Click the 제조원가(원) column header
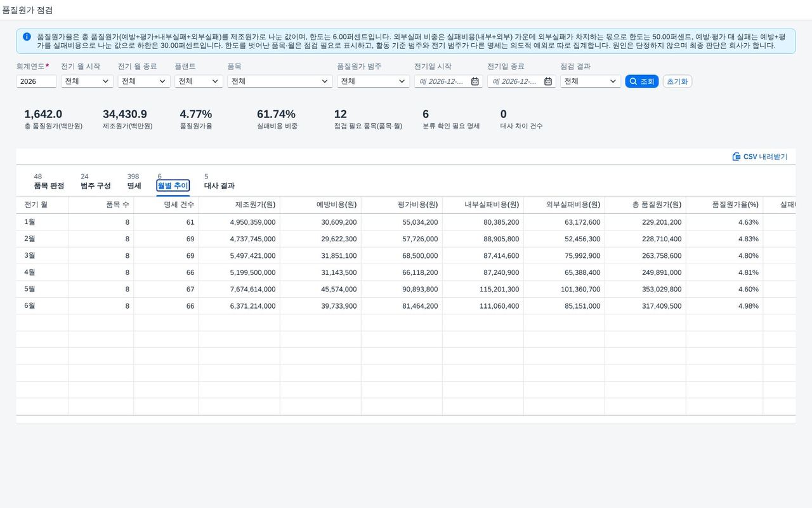The height and width of the screenshot is (508, 812). pyautogui.click(x=239, y=204)
